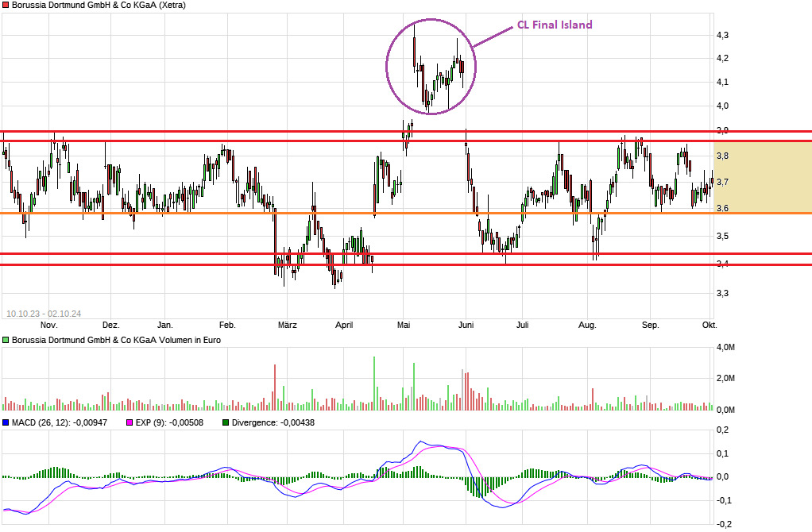
Task: Click the 0,0M volume axis value
Action: coord(725,410)
